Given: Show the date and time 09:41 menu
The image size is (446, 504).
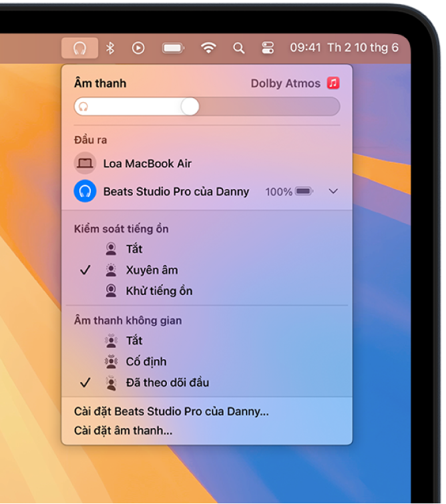Looking at the screenshot, I should point(344,48).
